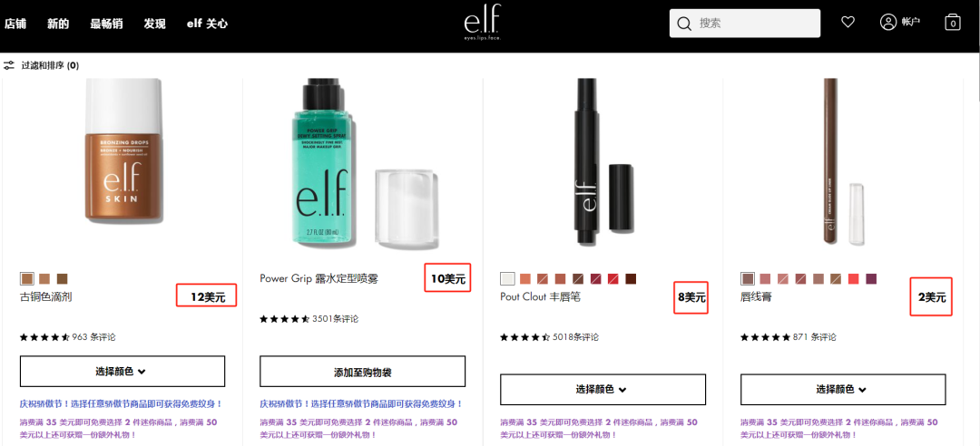The image size is (980, 446).
Task: Select the last dark brown Pout Clout swatch
Action: pyautogui.click(x=631, y=278)
